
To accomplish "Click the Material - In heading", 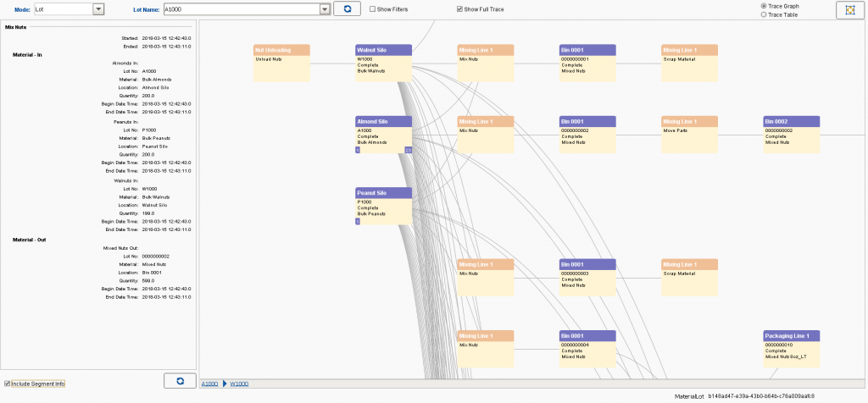I will 27,55.
